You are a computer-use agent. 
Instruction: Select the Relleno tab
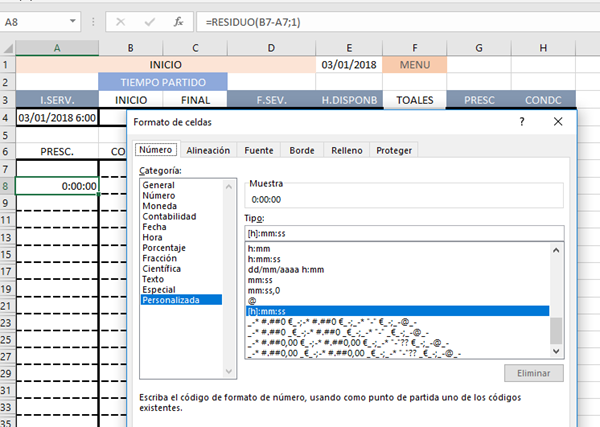[346, 150]
